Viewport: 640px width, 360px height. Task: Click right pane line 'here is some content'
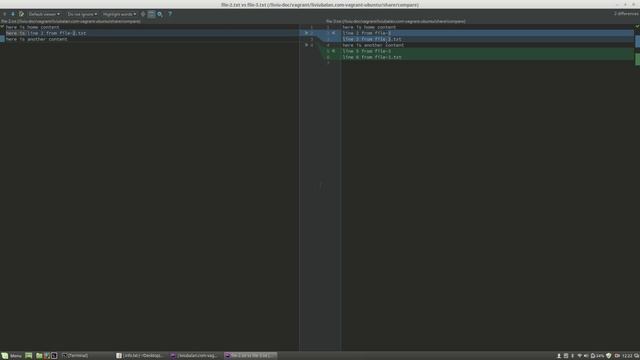pyautogui.click(x=369, y=27)
